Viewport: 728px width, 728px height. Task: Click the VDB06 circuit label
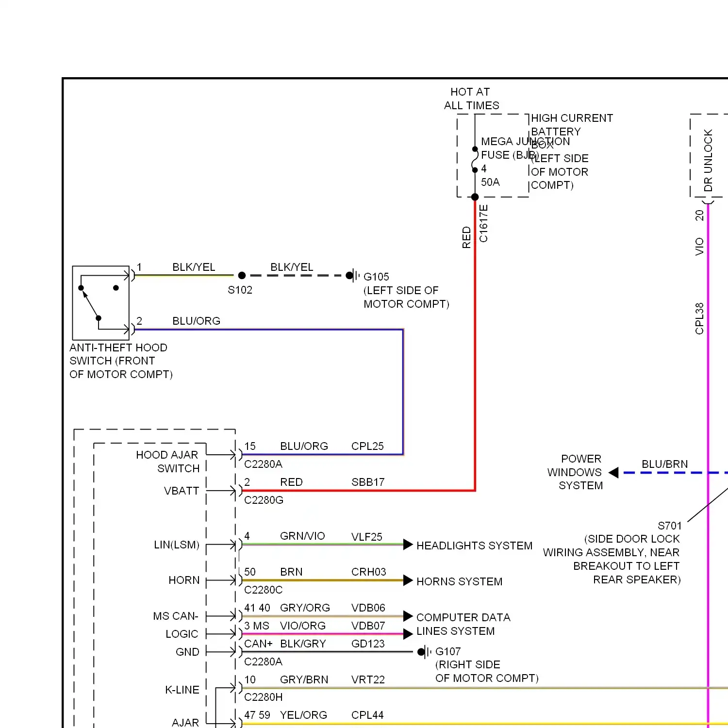point(368,608)
